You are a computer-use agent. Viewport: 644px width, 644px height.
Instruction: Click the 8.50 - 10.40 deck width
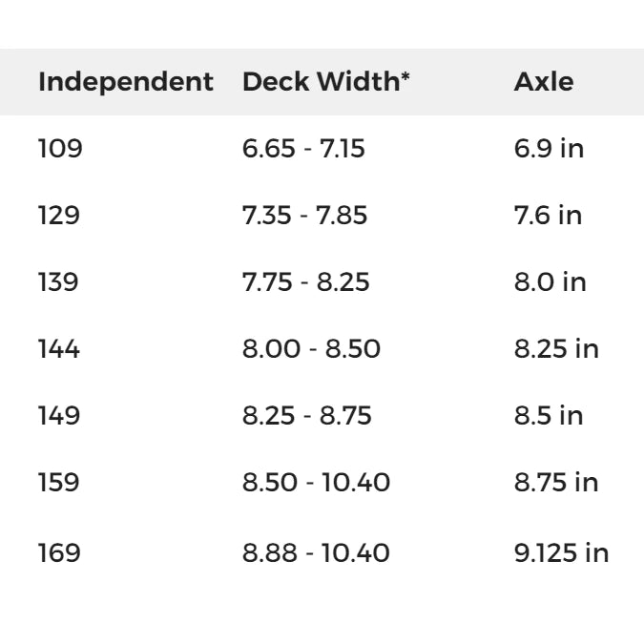(316, 483)
